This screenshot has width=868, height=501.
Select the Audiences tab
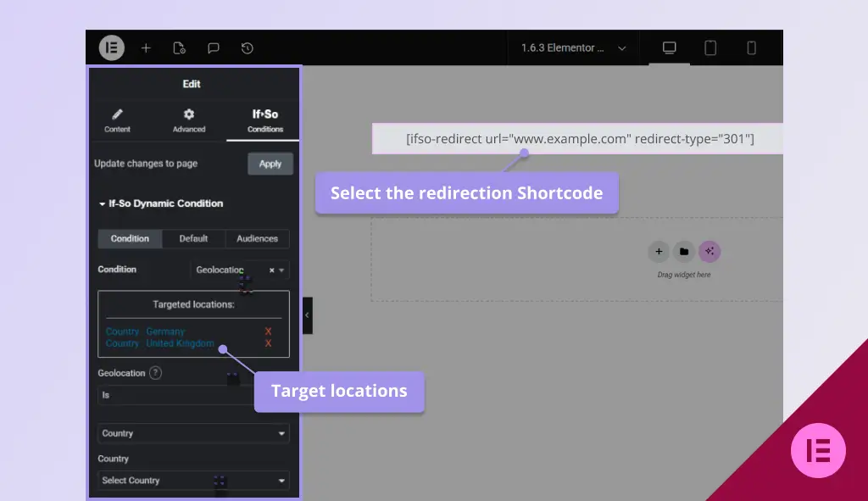[257, 238]
